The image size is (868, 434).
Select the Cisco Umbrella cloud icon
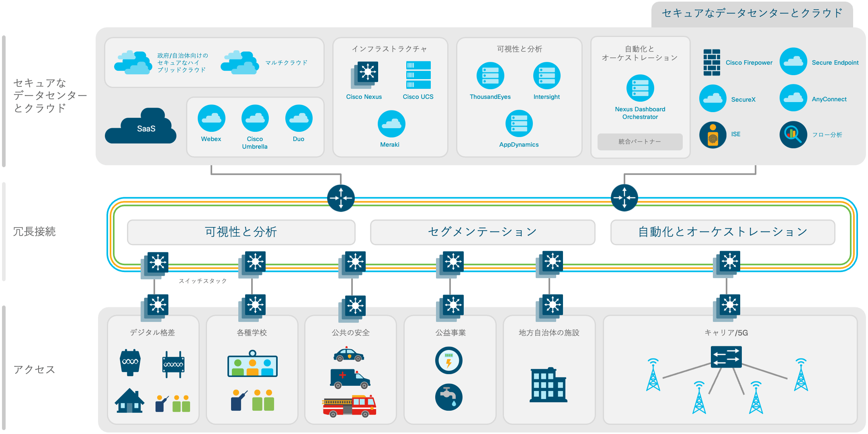point(255,118)
